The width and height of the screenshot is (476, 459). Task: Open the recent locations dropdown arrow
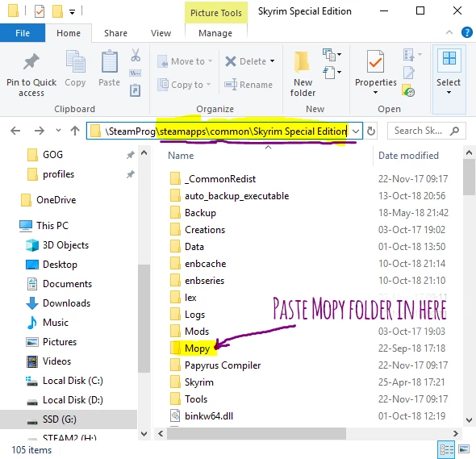tap(58, 131)
